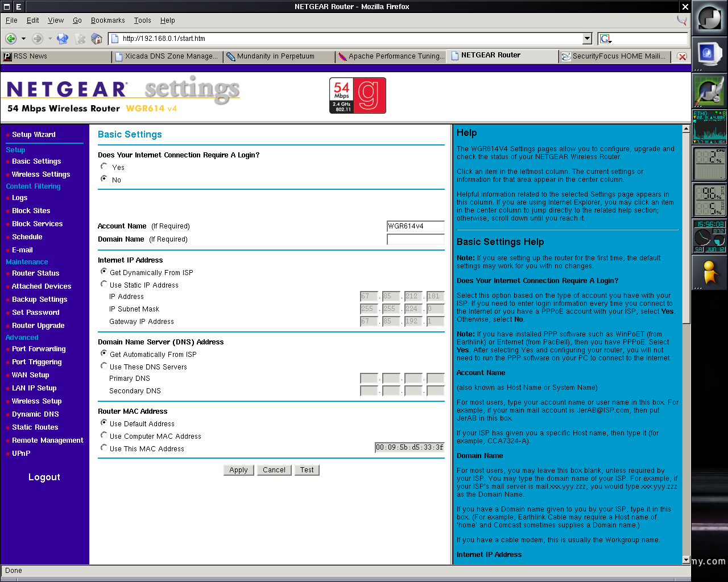The width and height of the screenshot is (728, 582).
Task: Click the Domain Name input field
Action: [x=416, y=239]
